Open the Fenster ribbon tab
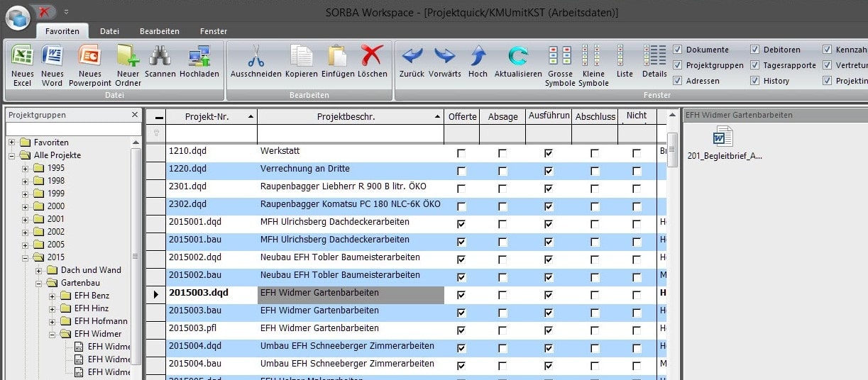This screenshot has width=868, height=380. (x=214, y=31)
